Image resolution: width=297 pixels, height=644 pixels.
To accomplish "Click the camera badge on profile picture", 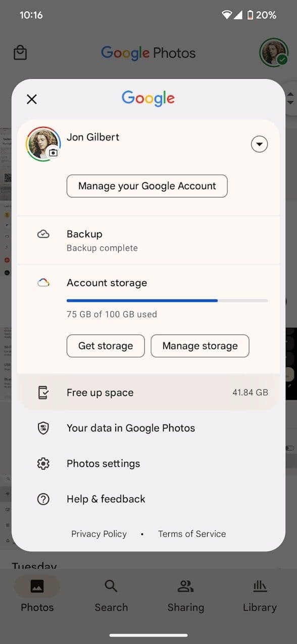I will point(52,153).
